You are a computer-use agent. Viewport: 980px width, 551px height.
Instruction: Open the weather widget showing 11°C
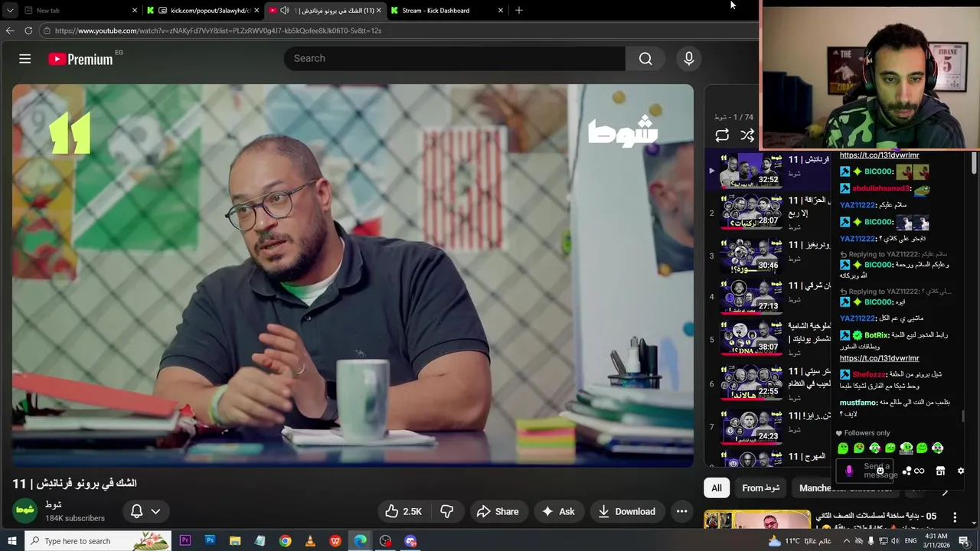[x=799, y=541]
